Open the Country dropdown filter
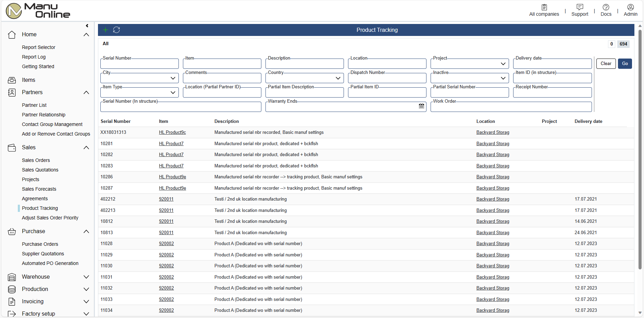The height and width of the screenshot is (318, 644). point(338,78)
